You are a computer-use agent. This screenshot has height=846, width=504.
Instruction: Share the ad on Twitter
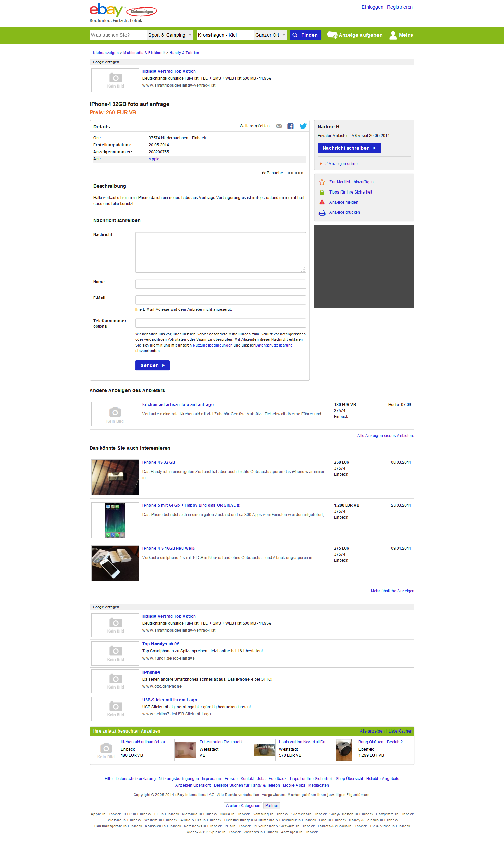pos(303,126)
